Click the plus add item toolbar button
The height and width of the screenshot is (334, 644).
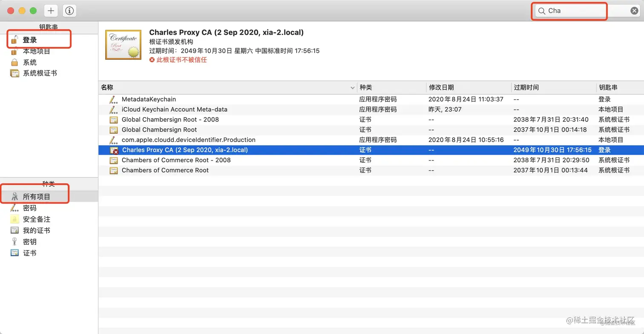coord(51,11)
